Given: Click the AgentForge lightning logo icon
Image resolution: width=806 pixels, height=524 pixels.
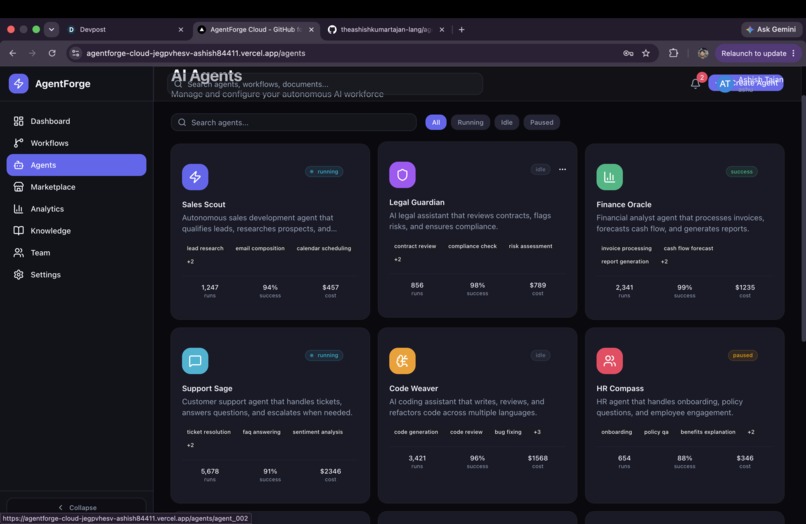Looking at the screenshot, I should [19, 83].
